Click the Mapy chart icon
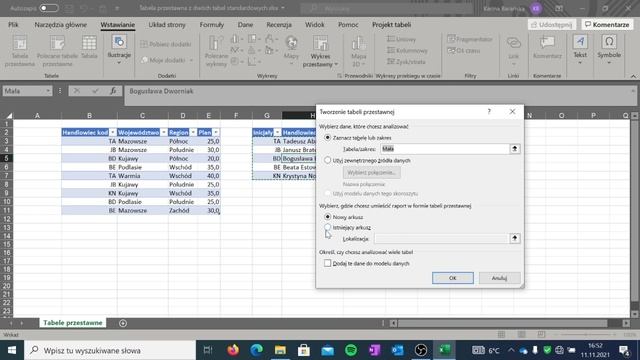The image size is (640, 360). point(291,50)
